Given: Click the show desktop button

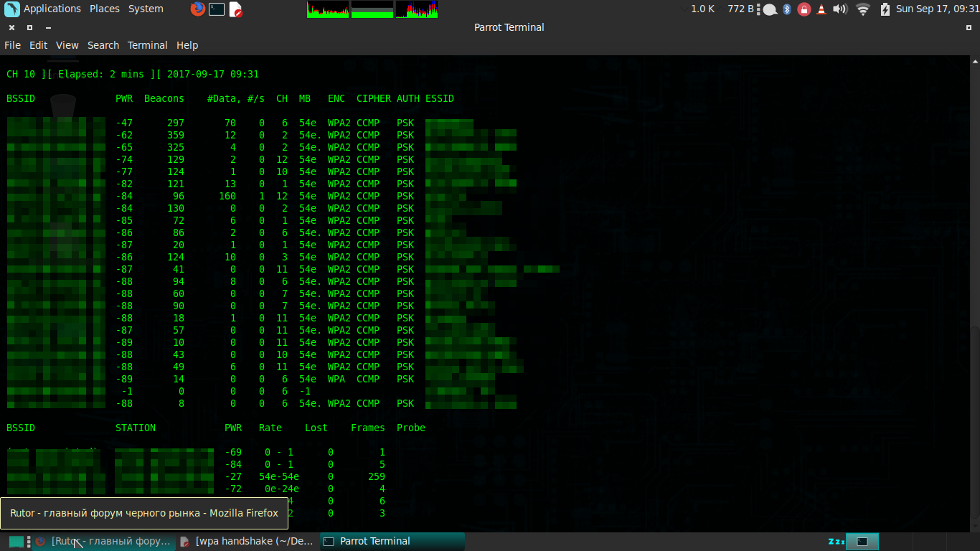Looking at the screenshot, I should point(16,542).
